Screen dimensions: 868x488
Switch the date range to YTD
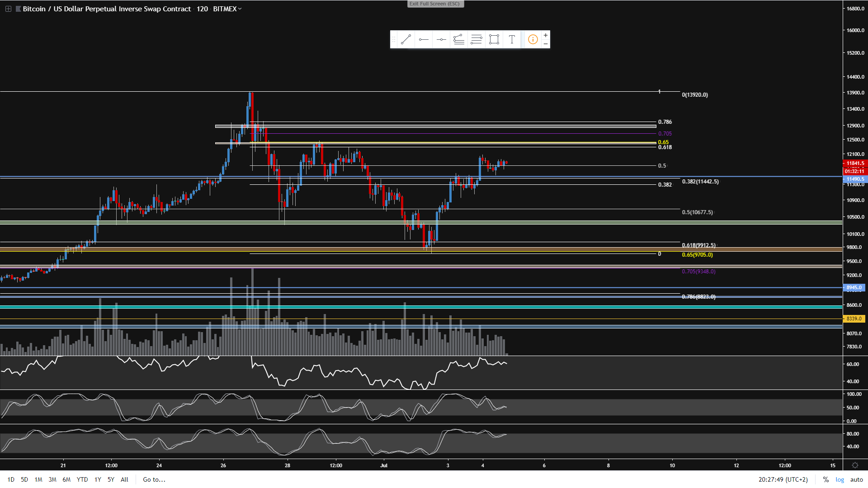[x=82, y=479]
